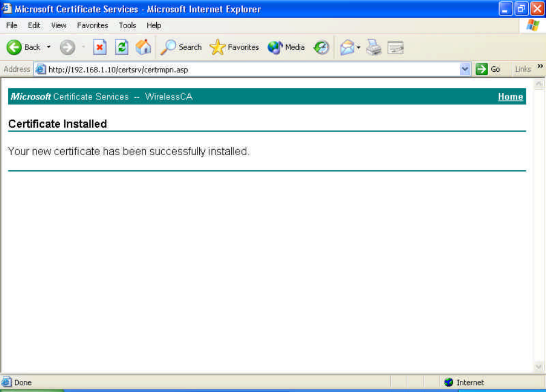This screenshot has height=392, width=546.
Task: Click the 'Microsoft Certificate Services' banner text
Action: (70, 97)
